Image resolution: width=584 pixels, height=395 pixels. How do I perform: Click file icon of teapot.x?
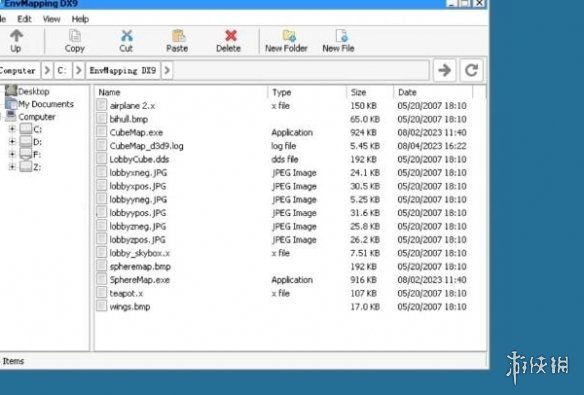click(101, 293)
